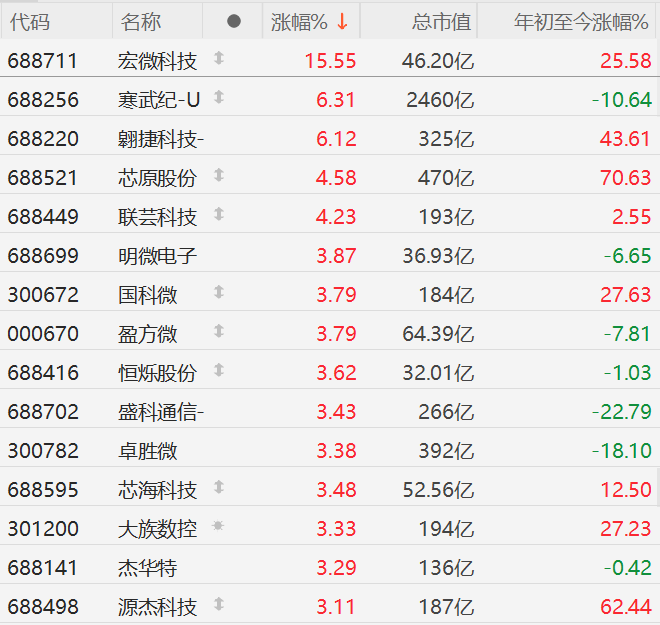Select stock code 688256
Image resolution: width=660 pixels, height=625 pixels.
click(x=43, y=100)
